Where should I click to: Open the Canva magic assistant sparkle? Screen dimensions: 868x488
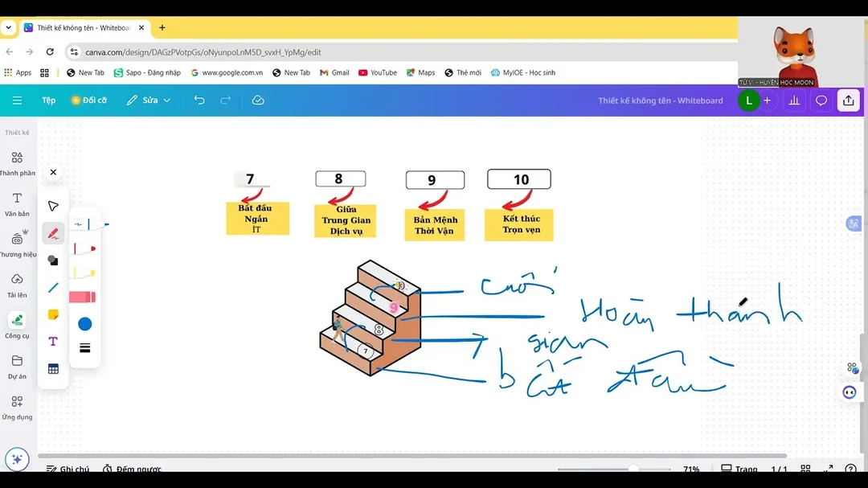[17, 459]
